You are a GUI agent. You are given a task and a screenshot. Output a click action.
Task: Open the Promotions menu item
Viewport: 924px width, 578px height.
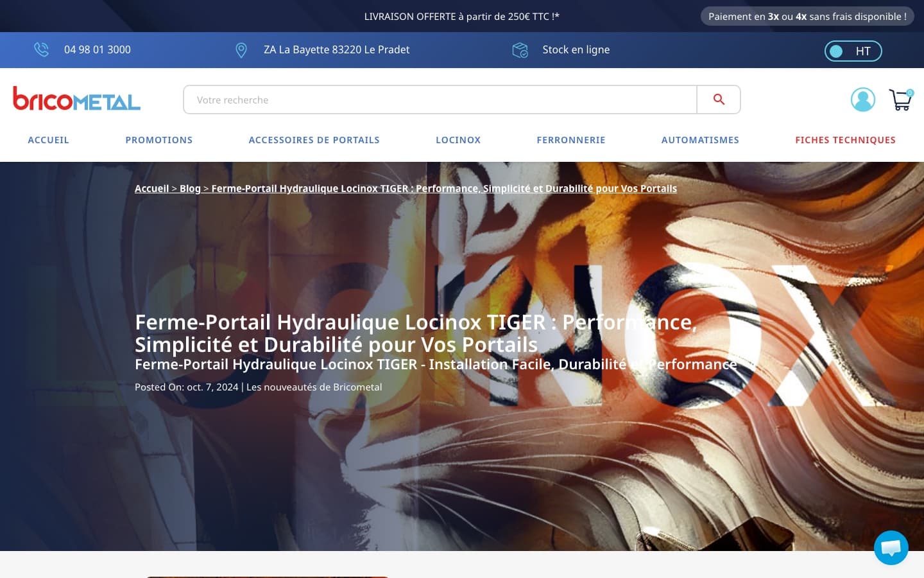pos(159,140)
